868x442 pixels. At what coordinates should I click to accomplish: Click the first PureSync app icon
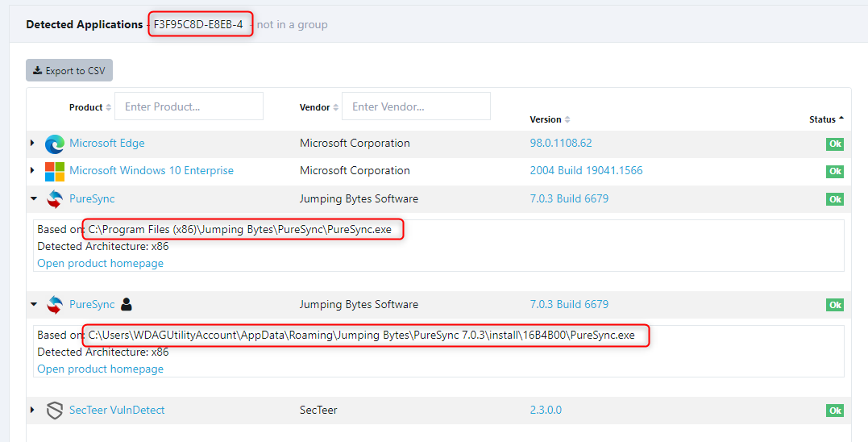(54, 199)
